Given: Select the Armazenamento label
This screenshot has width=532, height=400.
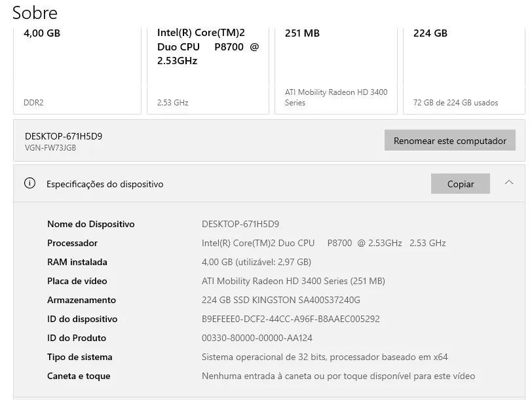Looking at the screenshot, I should (81, 300).
